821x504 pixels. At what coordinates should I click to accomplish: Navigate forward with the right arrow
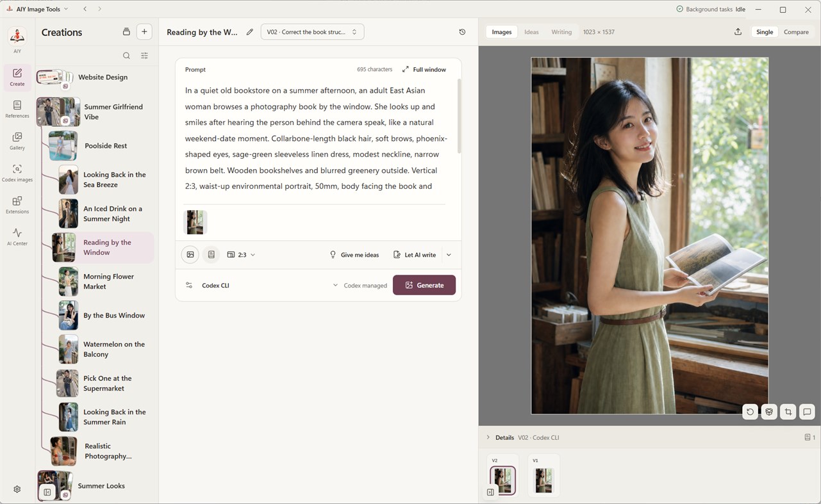coord(99,9)
